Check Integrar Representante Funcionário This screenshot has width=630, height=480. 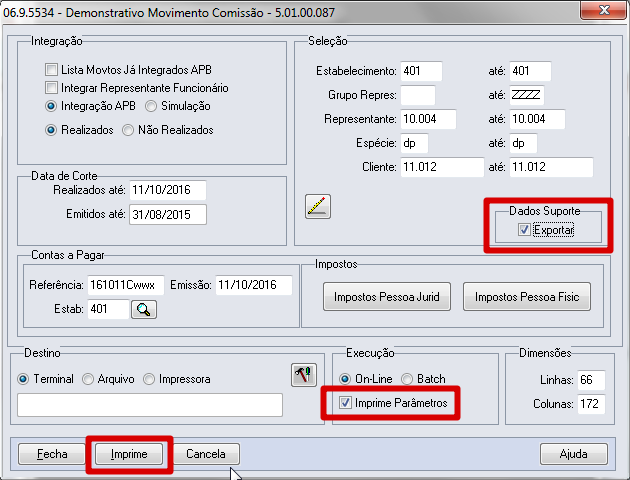(51, 88)
